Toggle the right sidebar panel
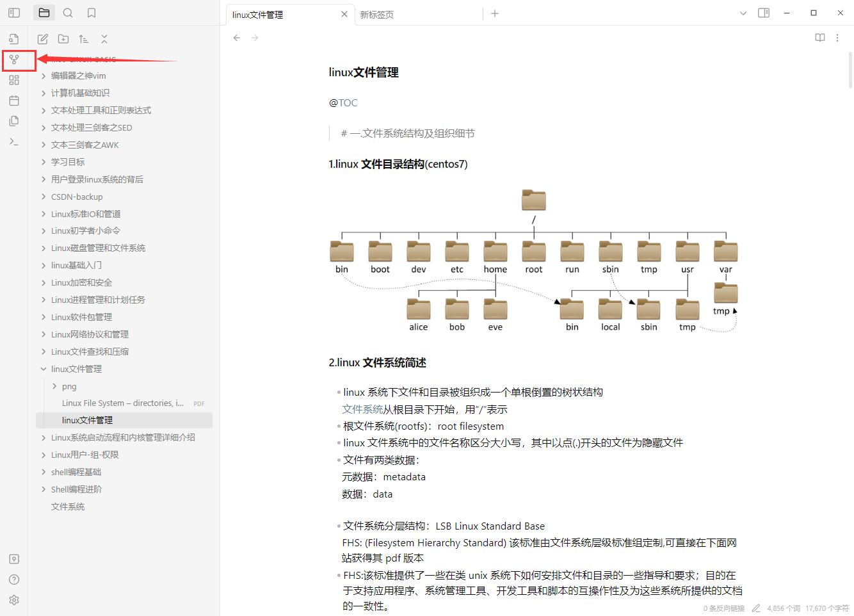Image resolution: width=854 pixels, height=616 pixels. click(764, 13)
